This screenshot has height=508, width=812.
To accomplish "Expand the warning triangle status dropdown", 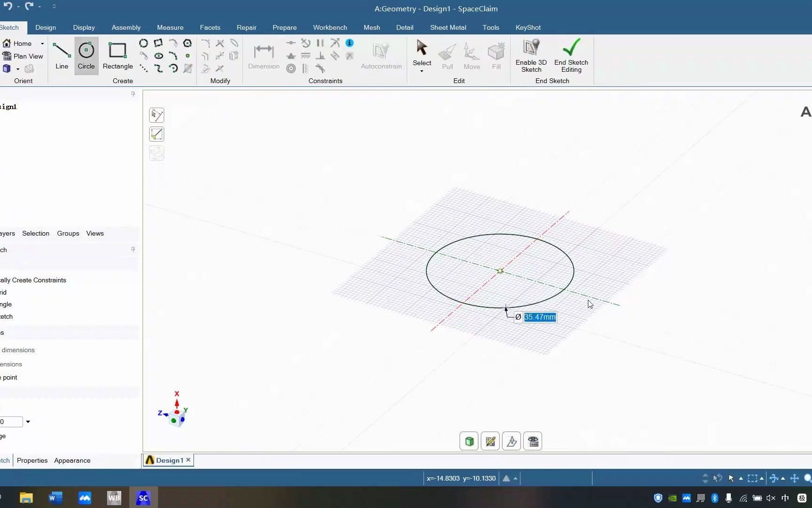I will (516, 478).
